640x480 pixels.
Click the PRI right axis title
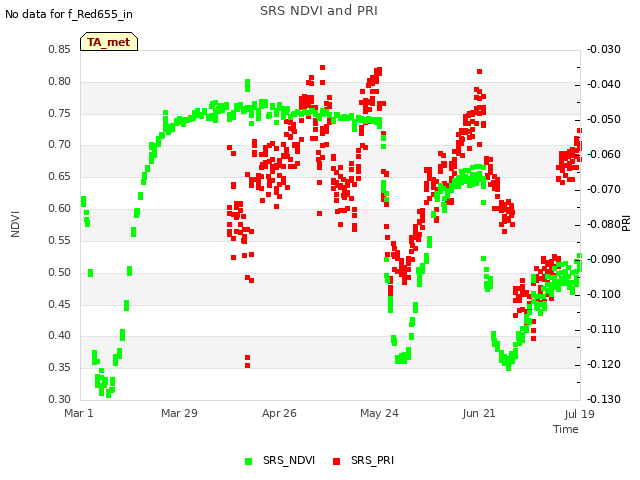point(627,224)
